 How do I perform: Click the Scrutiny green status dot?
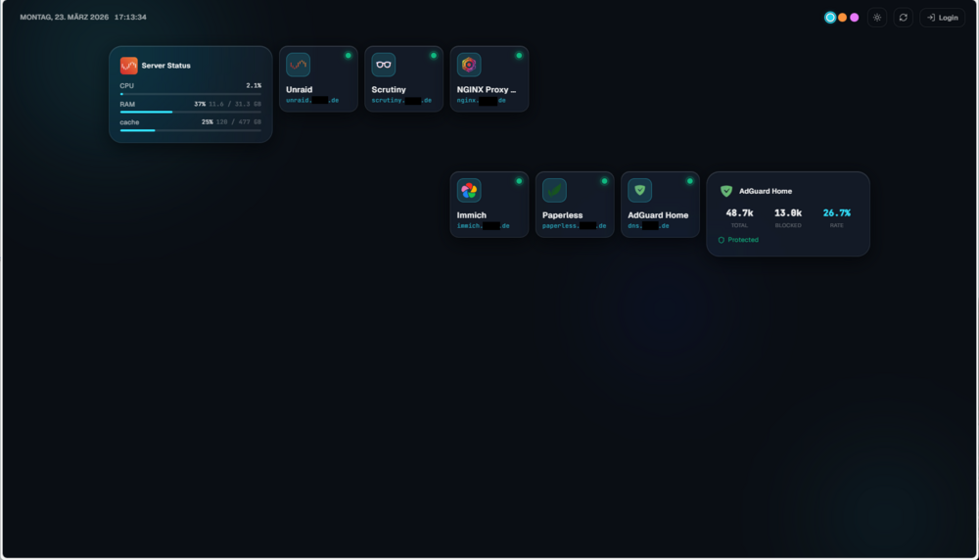click(x=434, y=56)
